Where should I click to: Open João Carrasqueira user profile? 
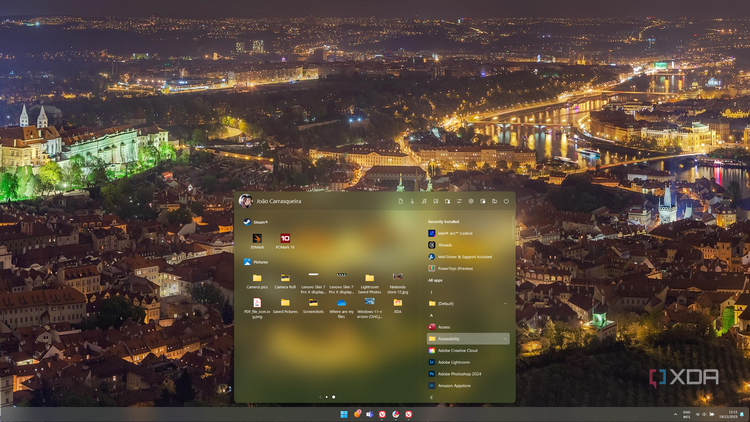click(x=270, y=201)
